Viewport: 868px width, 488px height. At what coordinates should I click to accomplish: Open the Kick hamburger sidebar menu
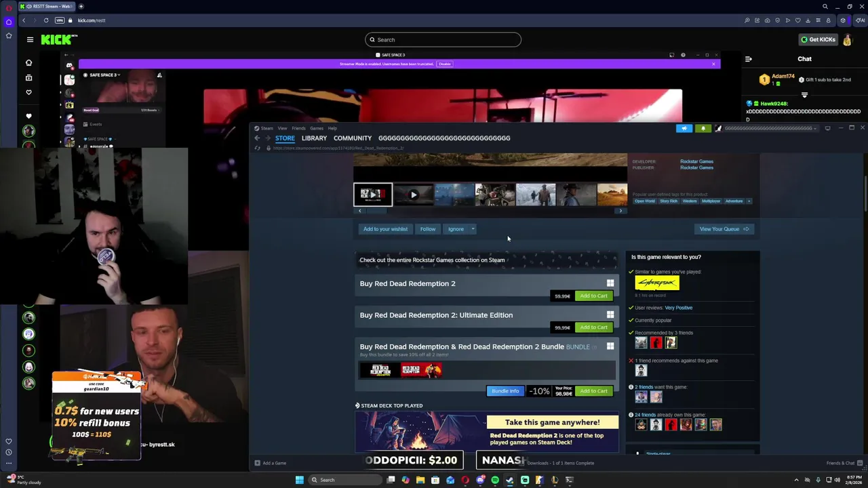pyautogui.click(x=30, y=39)
